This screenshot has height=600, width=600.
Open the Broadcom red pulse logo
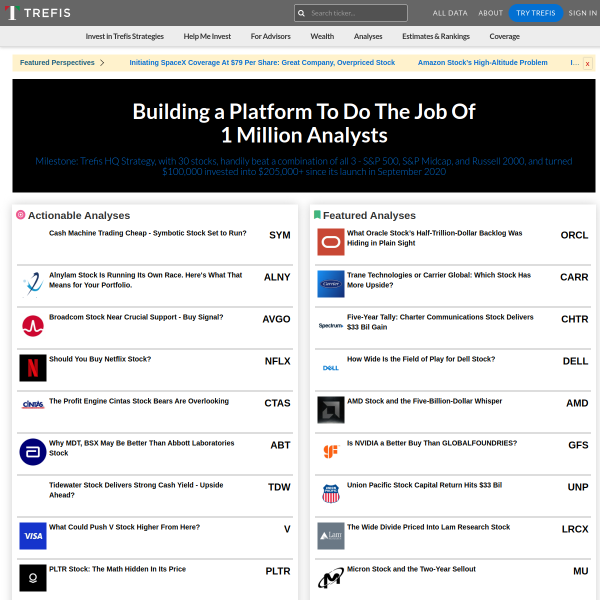click(x=33, y=326)
